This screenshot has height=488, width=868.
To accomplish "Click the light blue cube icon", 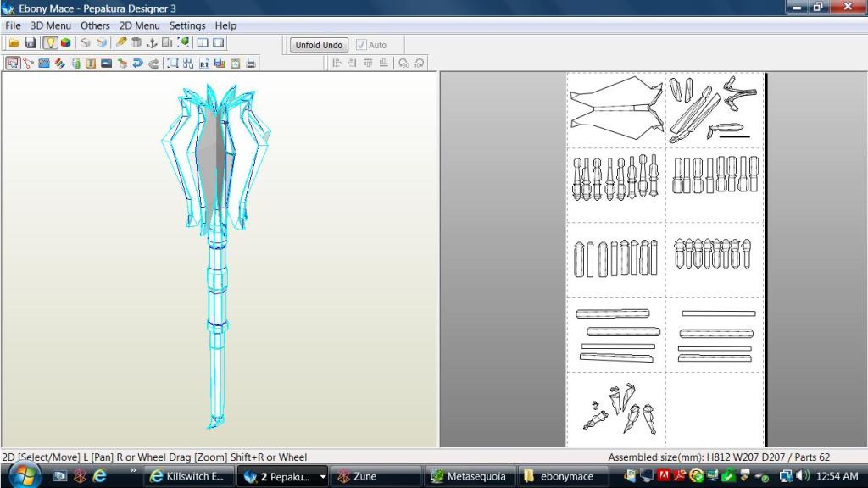I will coord(102,43).
